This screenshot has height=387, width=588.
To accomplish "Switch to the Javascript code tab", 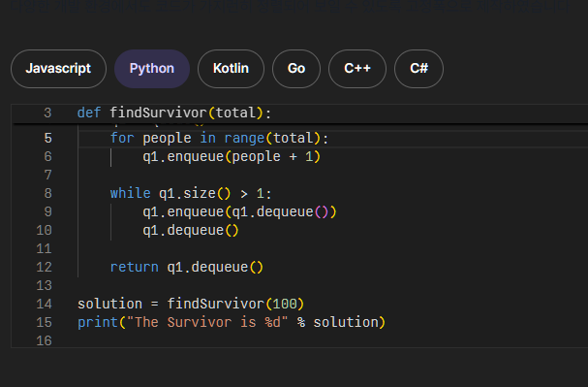I will pyautogui.click(x=58, y=69).
